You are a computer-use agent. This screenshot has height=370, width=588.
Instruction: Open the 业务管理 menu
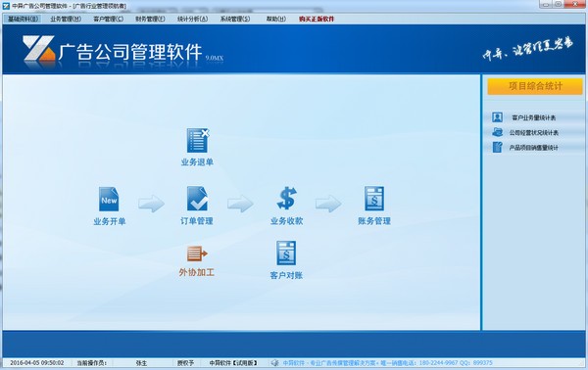(x=66, y=19)
